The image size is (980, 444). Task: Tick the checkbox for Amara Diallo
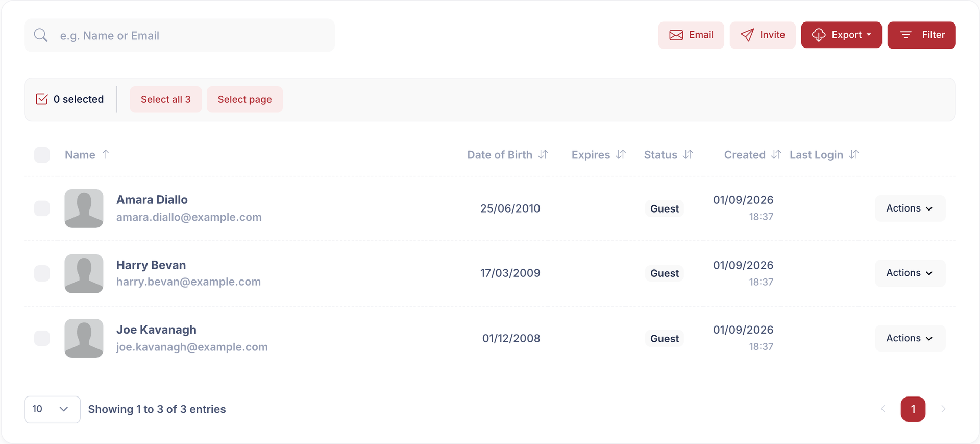42,208
